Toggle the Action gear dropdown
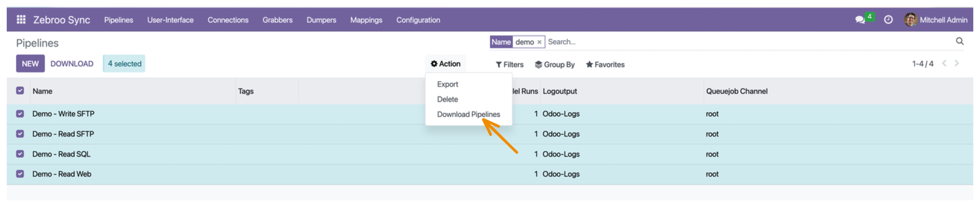 point(445,64)
